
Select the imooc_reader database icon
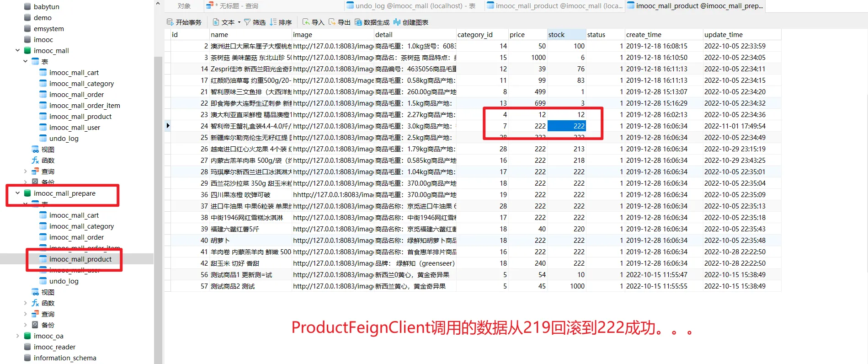[x=27, y=347]
